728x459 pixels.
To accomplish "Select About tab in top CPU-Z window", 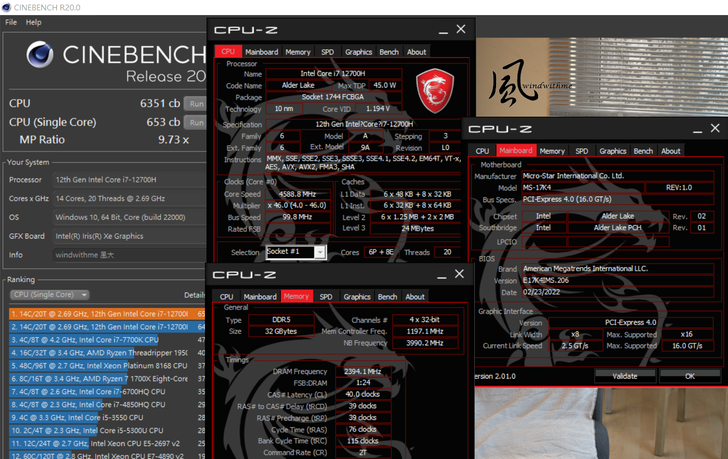I will pos(416,52).
